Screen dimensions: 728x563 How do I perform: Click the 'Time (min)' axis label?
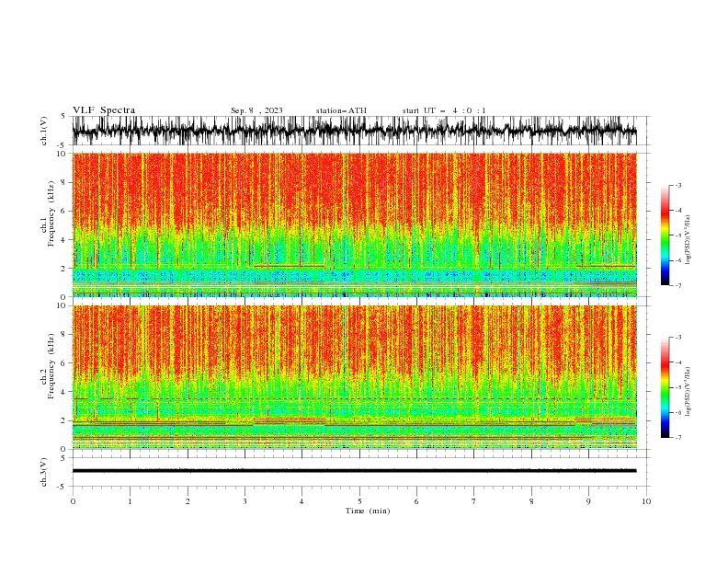368,511
